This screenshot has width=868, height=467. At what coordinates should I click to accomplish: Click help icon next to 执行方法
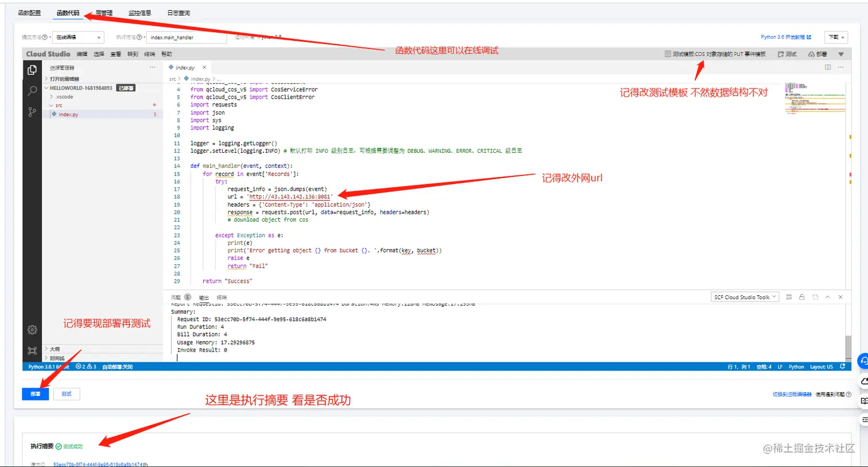click(140, 37)
